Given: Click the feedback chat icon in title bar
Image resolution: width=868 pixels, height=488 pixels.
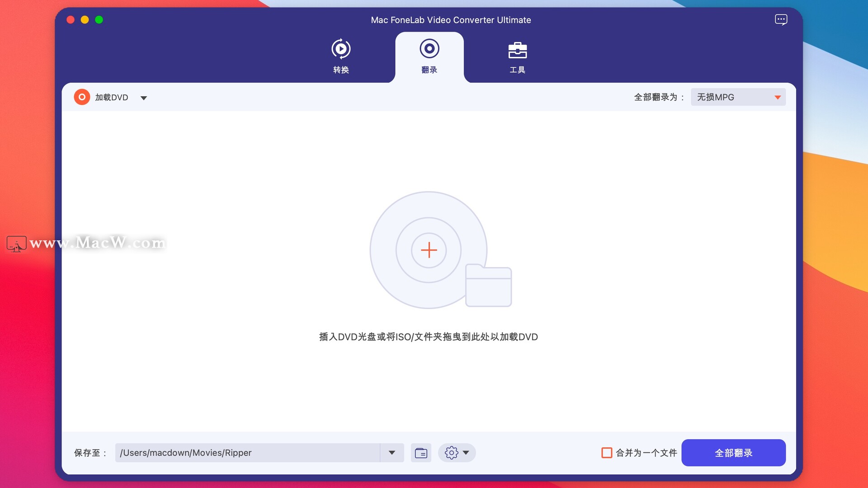Looking at the screenshot, I should [781, 20].
